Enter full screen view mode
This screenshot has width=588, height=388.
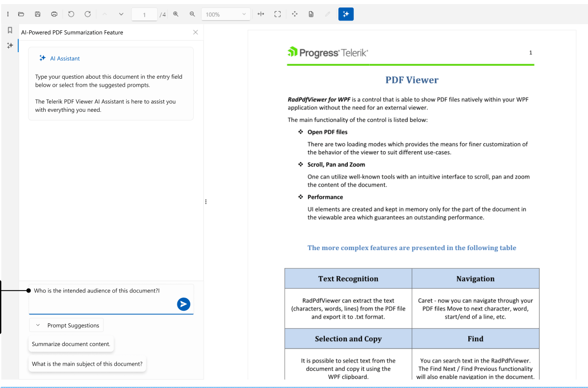click(277, 14)
